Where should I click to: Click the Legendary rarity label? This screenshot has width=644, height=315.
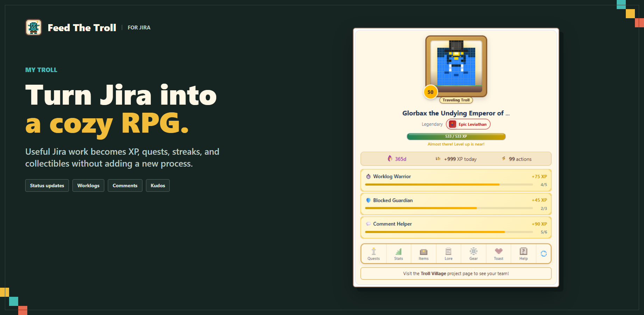pyautogui.click(x=432, y=124)
